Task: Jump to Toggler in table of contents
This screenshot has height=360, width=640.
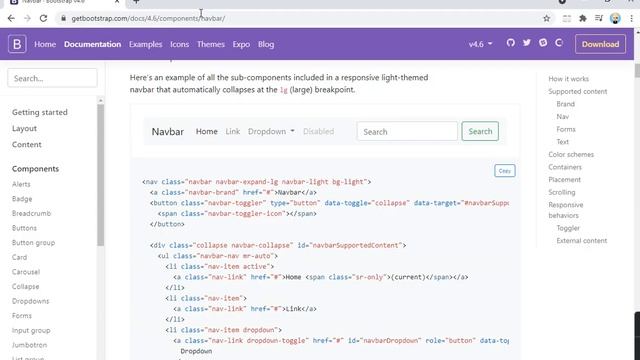Action: (x=568, y=228)
